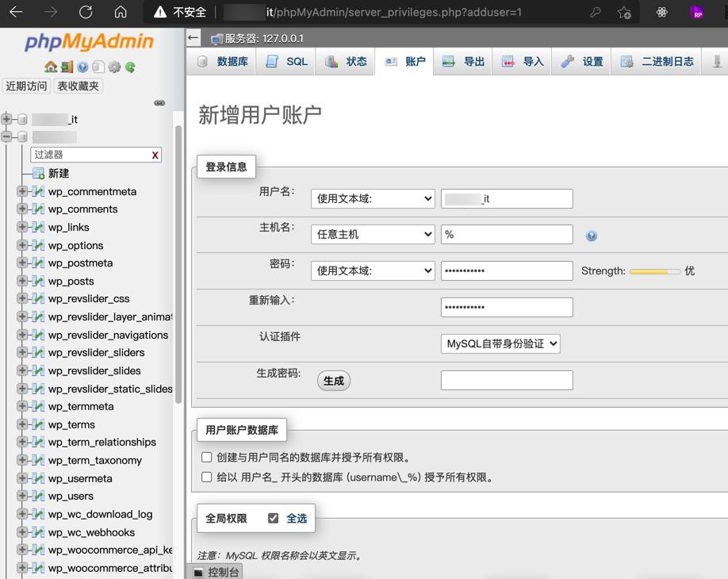Click the not-secure warning triangle icon
728x579 pixels.
[160, 12]
